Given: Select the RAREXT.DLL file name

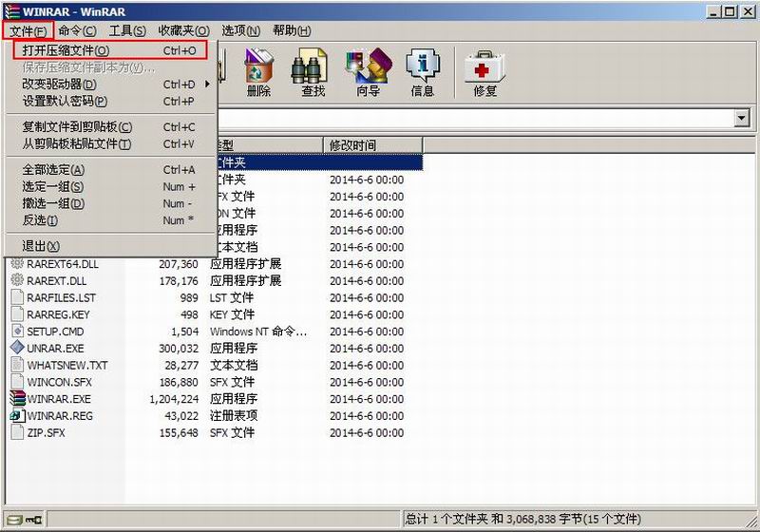Looking at the screenshot, I should pos(57,281).
